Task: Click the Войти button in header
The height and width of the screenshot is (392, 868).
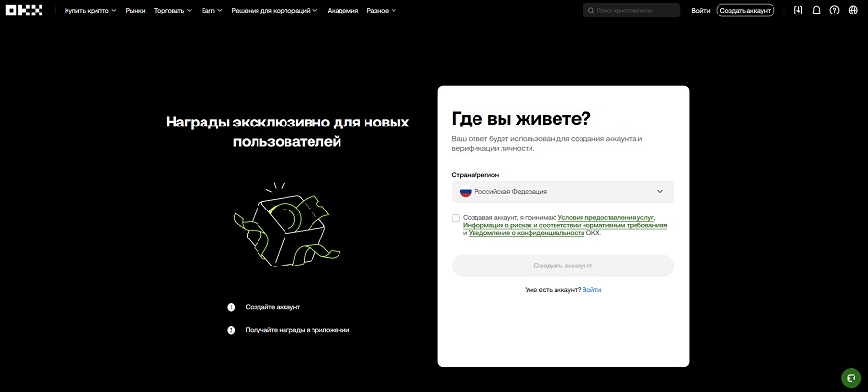Action: click(x=701, y=11)
